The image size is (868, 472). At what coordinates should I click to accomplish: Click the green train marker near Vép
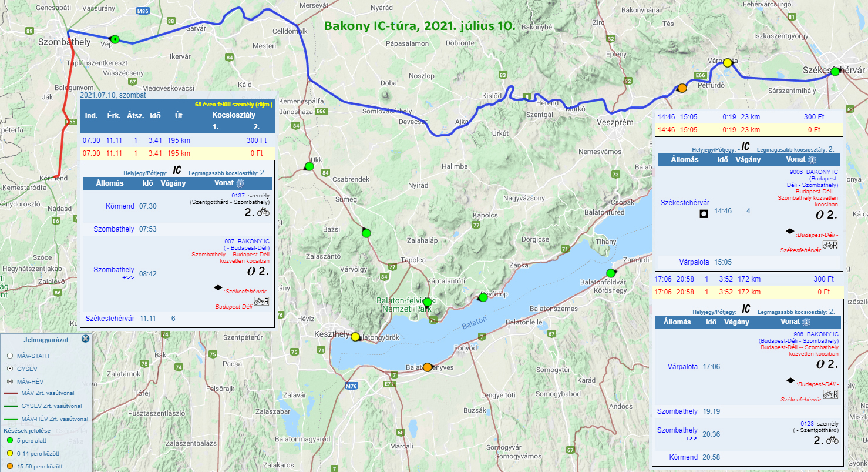click(x=115, y=39)
